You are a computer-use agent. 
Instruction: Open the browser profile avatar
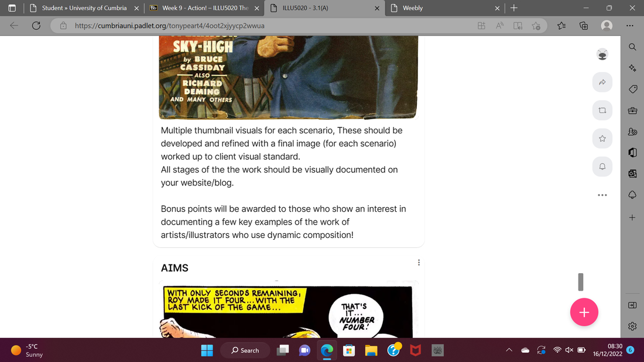[x=607, y=26]
